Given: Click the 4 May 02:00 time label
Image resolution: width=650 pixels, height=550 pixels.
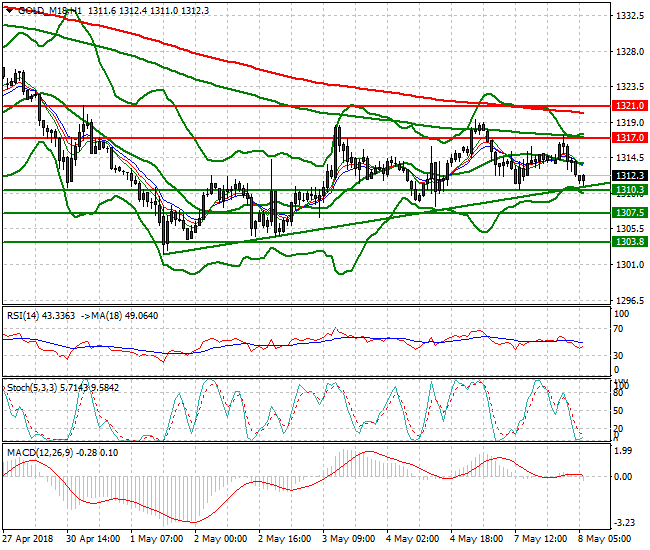Looking at the screenshot, I should point(412,539).
